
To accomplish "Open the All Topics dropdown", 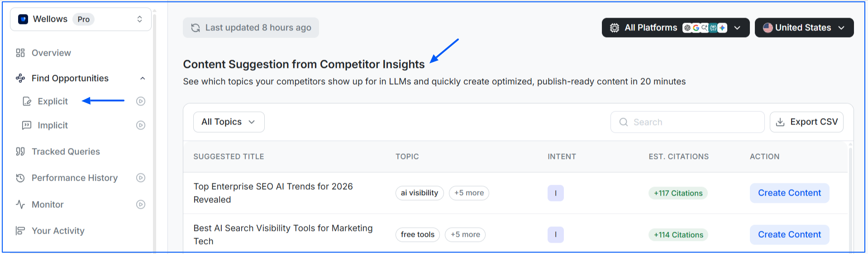I will [x=229, y=122].
